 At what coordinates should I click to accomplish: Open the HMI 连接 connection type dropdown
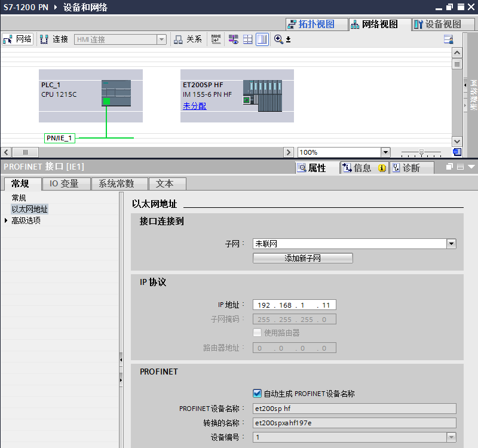tap(161, 39)
